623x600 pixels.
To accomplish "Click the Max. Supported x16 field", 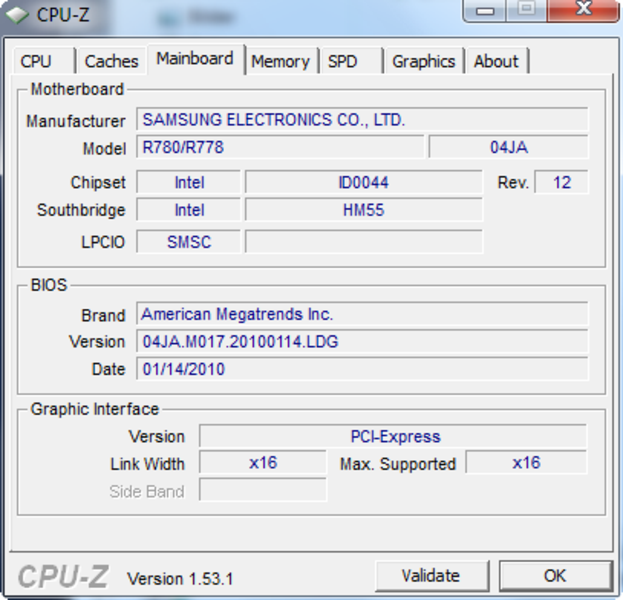I will (526, 462).
